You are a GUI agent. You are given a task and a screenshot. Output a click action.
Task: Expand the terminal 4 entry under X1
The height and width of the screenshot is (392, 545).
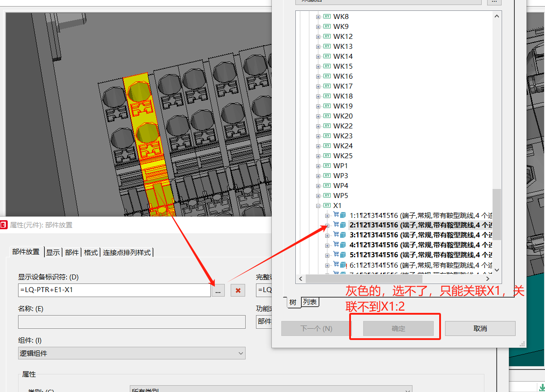[x=327, y=245]
